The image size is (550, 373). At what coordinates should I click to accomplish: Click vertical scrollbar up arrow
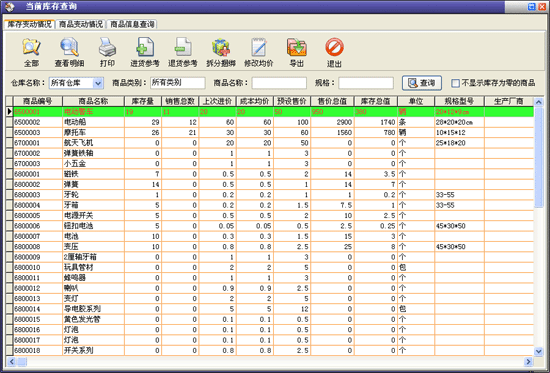[x=538, y=102]
